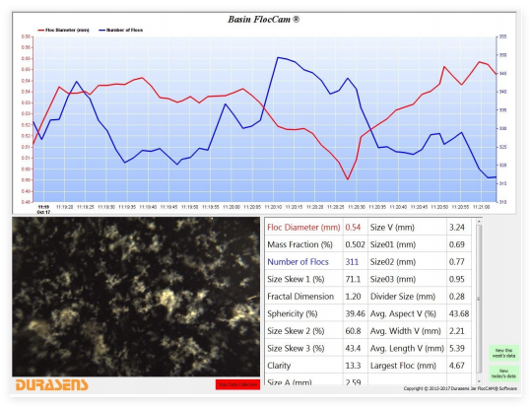532x407 pixels.
Task: Click the copyright Durasens footer text
Action: (x=460, y=388)
